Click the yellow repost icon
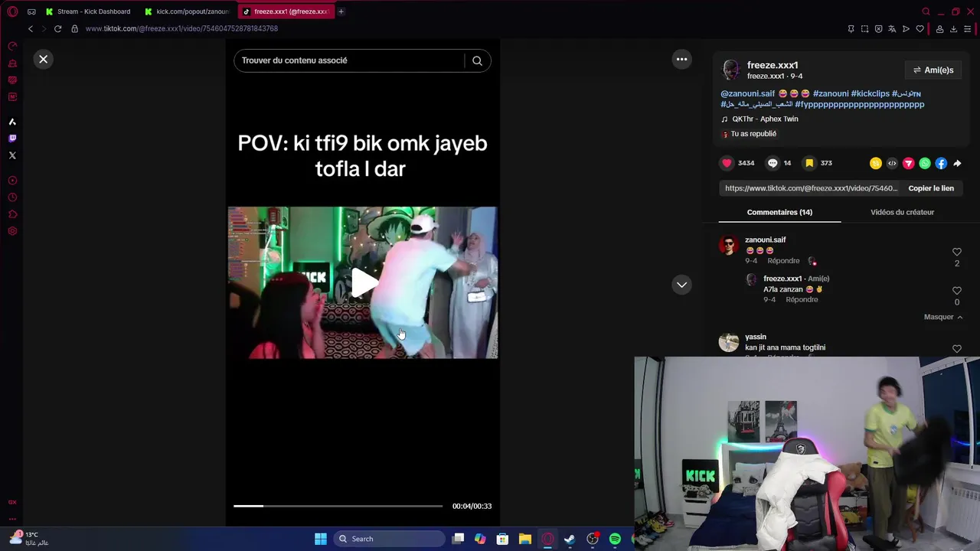This screenshot has width=980, height=551. click(876, 163)
